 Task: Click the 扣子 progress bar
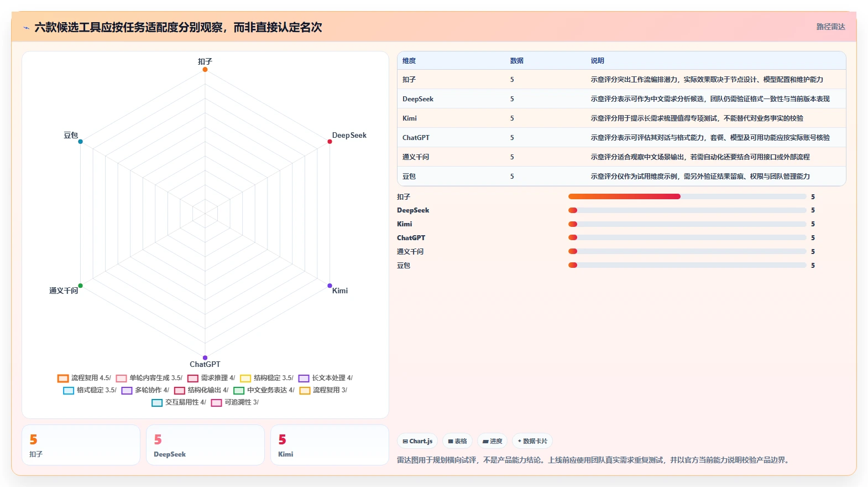pyautogui.click(x=687, y=196)
